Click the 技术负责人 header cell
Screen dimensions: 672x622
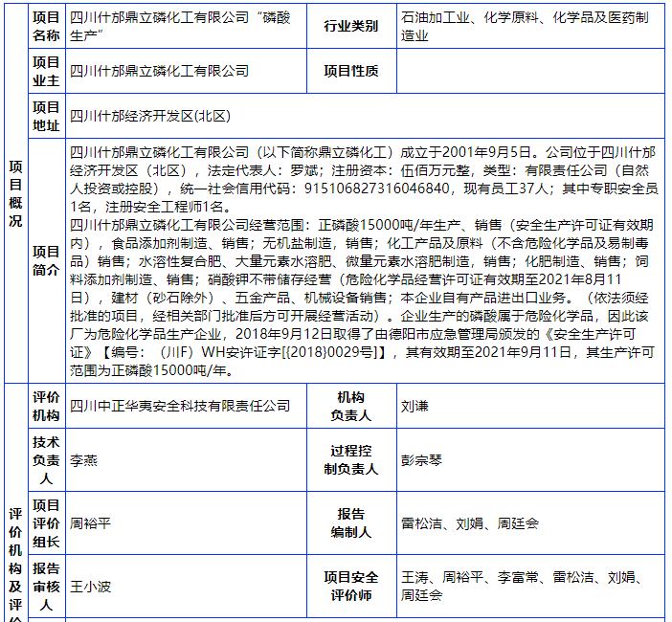pyautogui.click(x=46, y=460)
